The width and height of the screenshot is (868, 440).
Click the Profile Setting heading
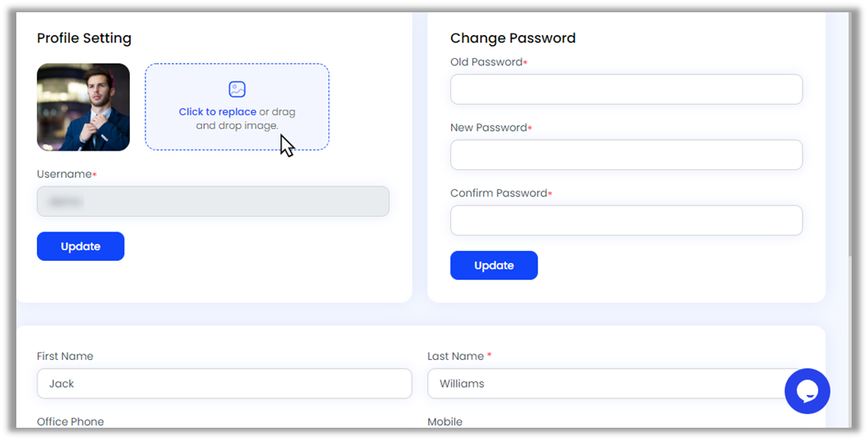[84, 38]
